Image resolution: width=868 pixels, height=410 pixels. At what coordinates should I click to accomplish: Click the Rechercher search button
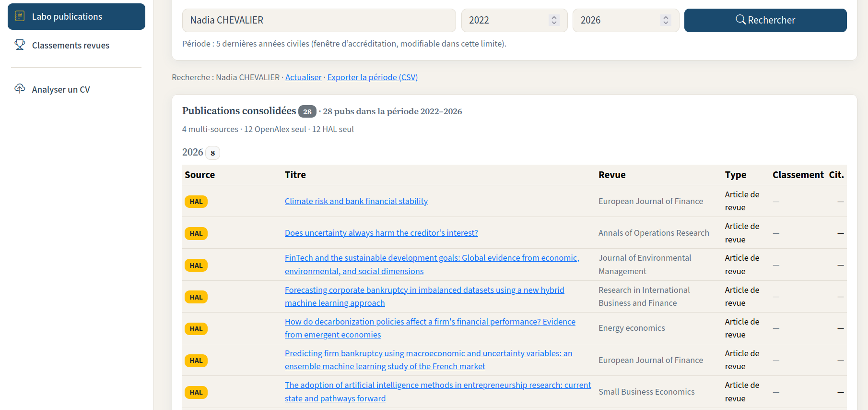click(765, 20)
